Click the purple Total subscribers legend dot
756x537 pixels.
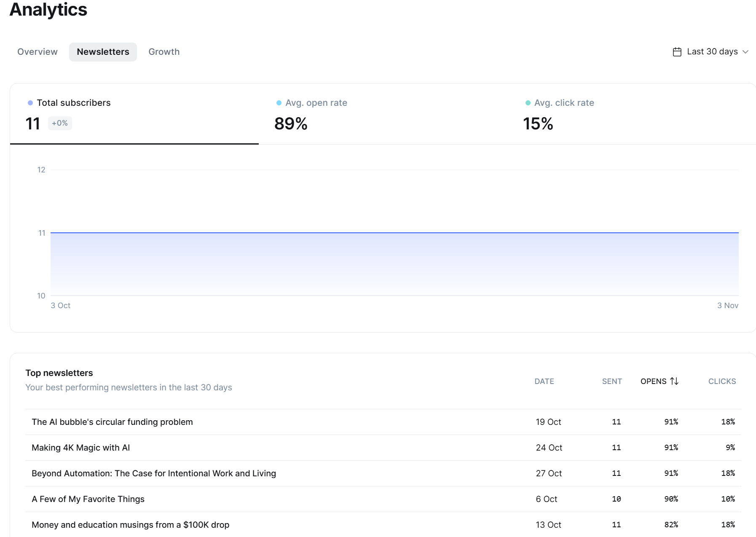[x=30, y=103]
